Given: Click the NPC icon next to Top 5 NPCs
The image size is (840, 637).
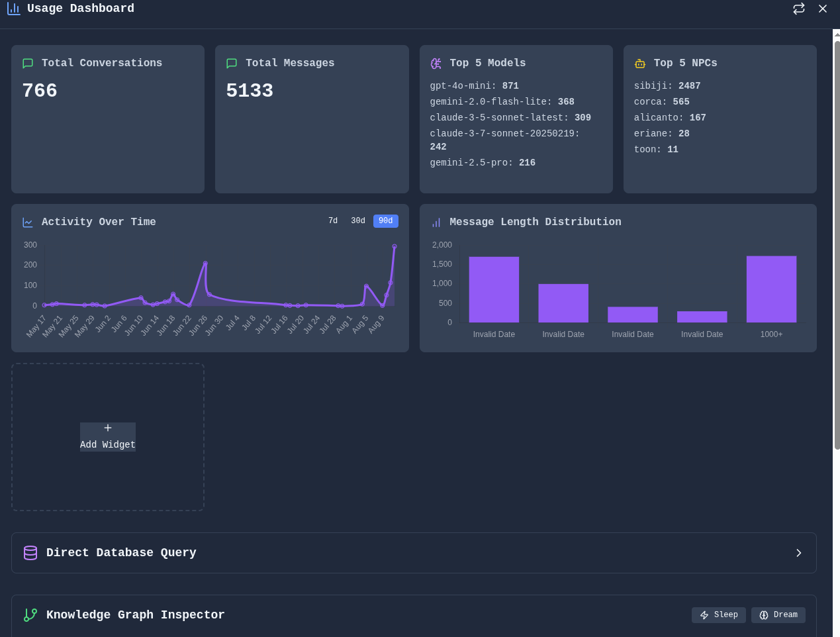Looking at the screenshot, I should pyautogui.click(x=639, y=63).
